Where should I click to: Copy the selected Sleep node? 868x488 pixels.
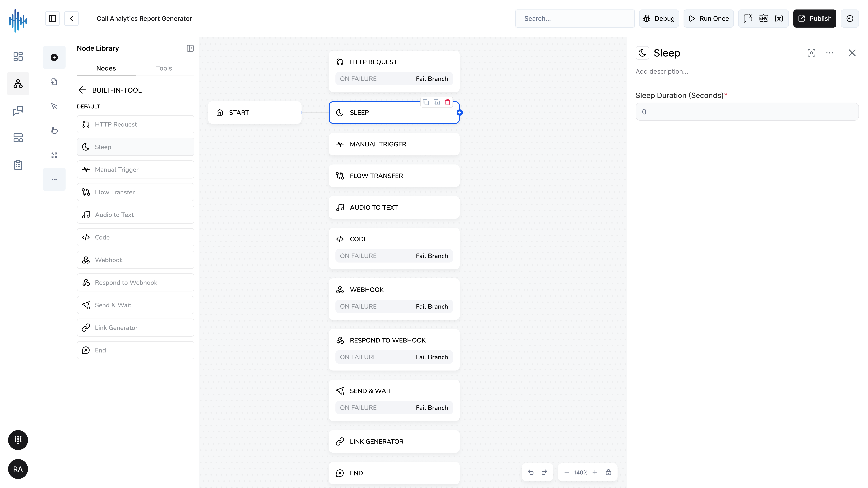pyautogui.click(x=426, y=102)
